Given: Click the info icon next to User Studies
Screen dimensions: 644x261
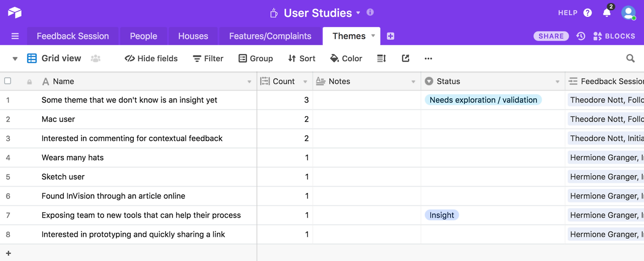Looking at the screenshot, I should (370, 12).
